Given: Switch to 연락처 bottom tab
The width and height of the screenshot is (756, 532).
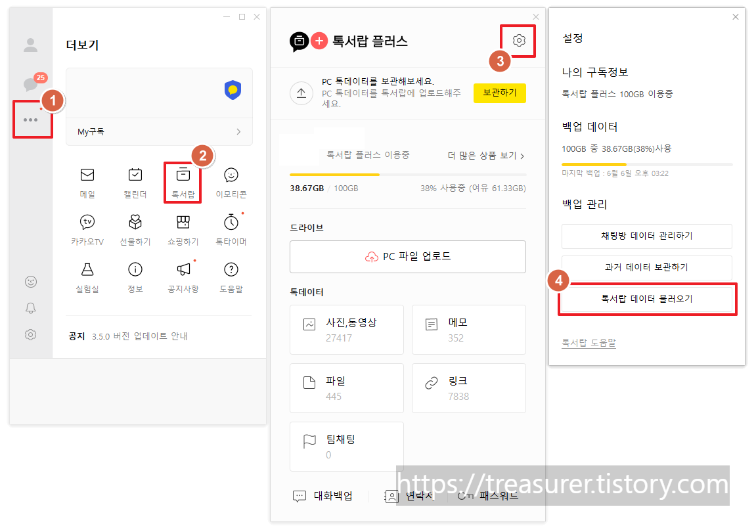Looking at the screenshot, I should (x=410, y=496).
